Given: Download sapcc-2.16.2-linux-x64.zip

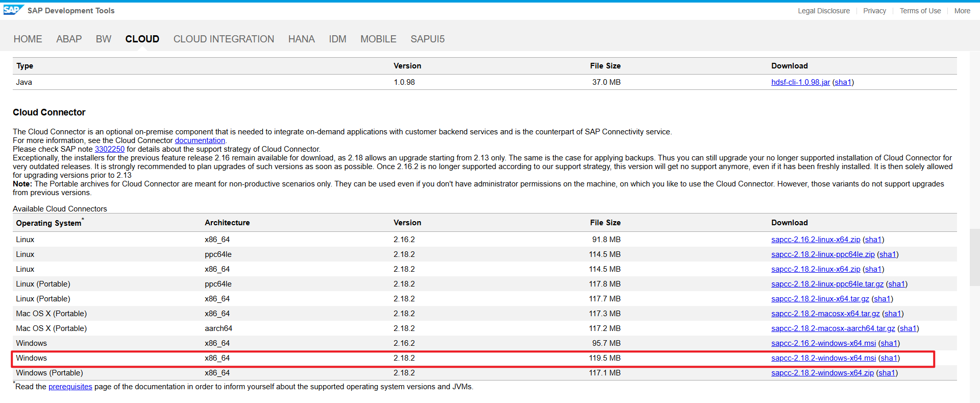Looking at the screenshot, I should [x=816, y=240].
